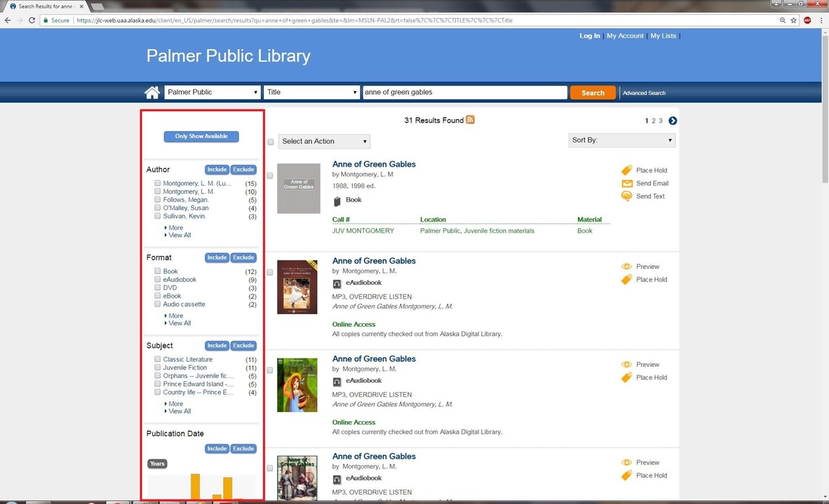Open My Lists link
The image size is (829, 504).
[x=663, y=36]
